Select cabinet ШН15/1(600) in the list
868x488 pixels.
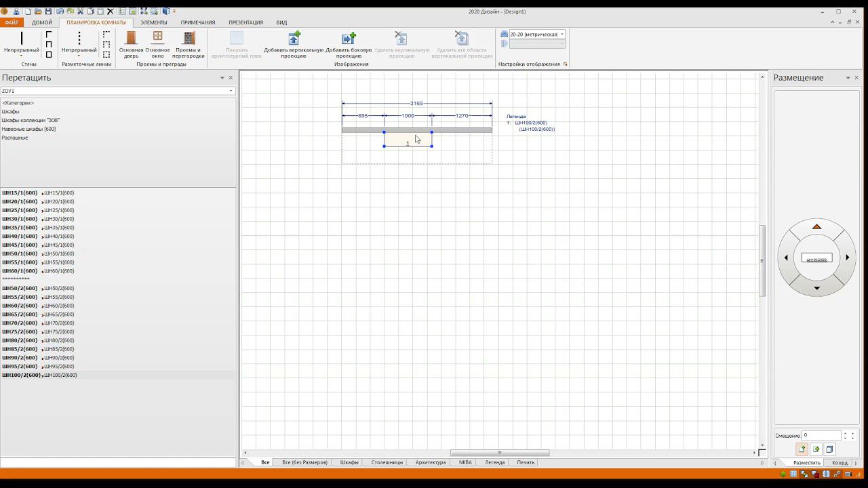[38, 193]
